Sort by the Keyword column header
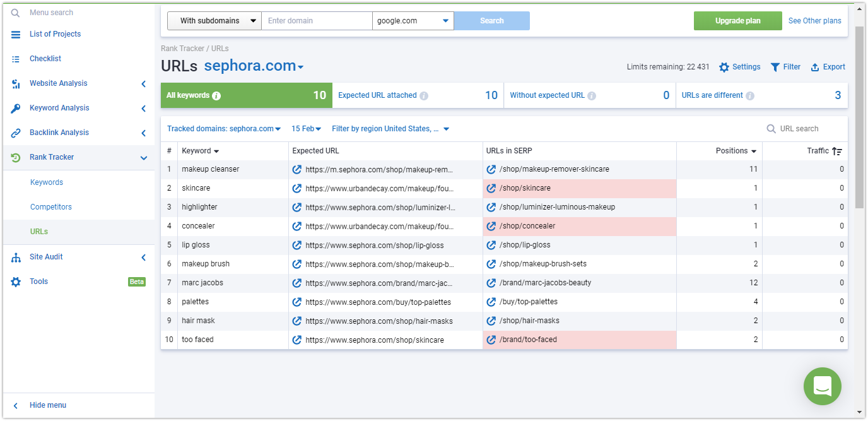Screen dimensions: 868x421 pyautogui.click(x=201, y=151)
